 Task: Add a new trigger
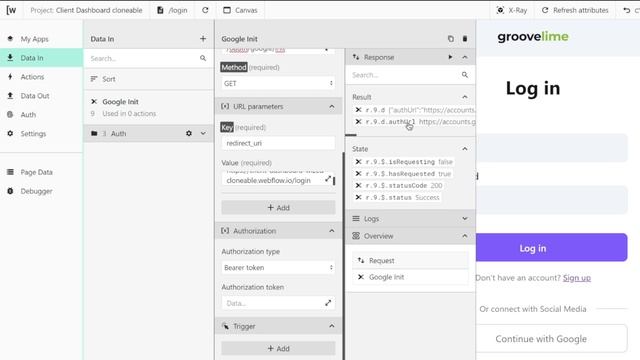click(278, 348)
